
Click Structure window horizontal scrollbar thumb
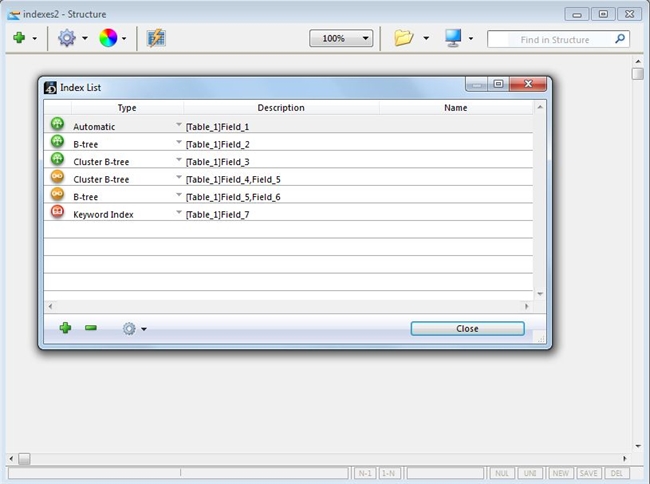point(24,459)
